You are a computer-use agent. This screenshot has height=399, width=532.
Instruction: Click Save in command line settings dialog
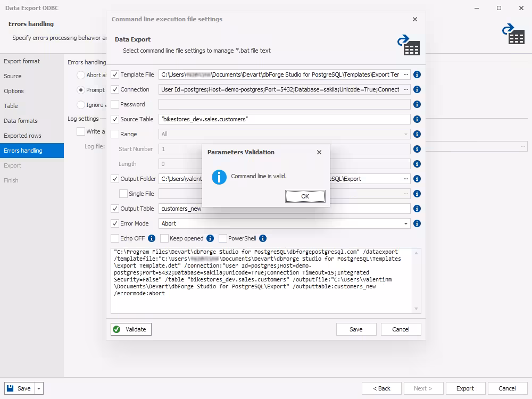(356, 329)
